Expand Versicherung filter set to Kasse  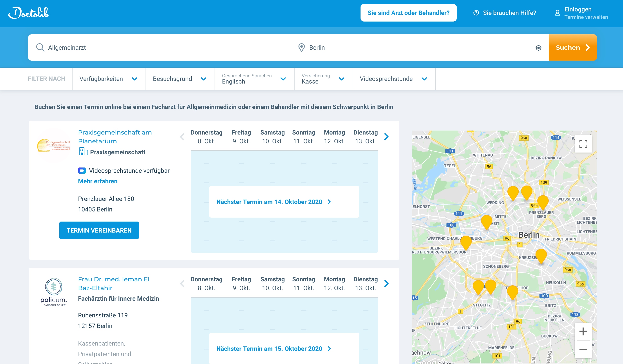tap(323, 79)
